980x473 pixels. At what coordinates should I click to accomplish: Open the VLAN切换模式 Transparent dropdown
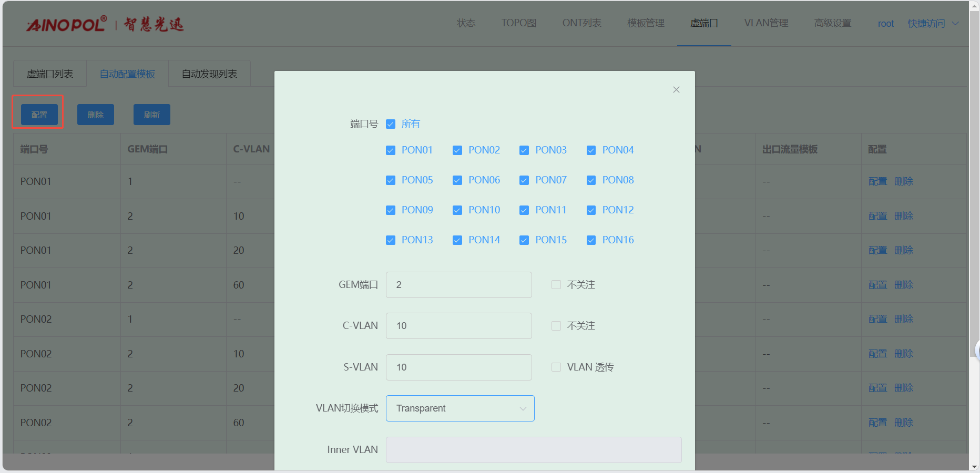460,408
